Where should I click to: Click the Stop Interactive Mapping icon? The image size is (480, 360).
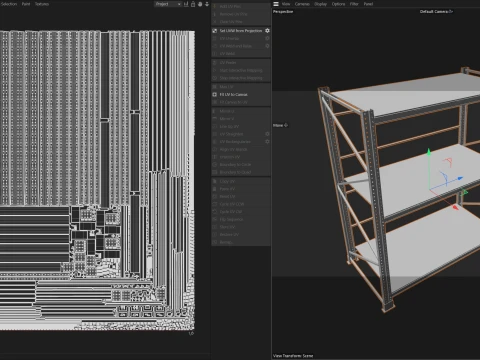(x=215, y=78)
